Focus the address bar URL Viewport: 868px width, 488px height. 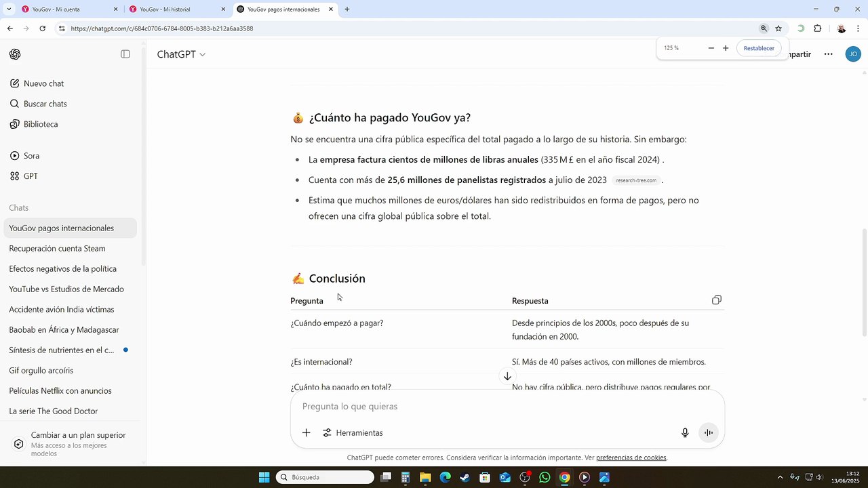(x=162, y=28)
